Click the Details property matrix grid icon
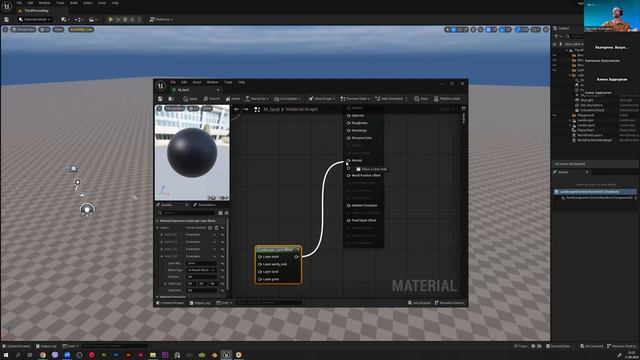 220,213
